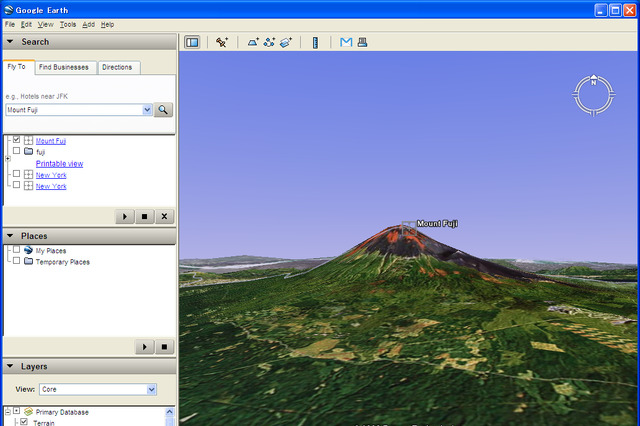Viewport: 640px width, 426px height.
Task: Expand the fuji folder tree node
Action: pos(8,158)
